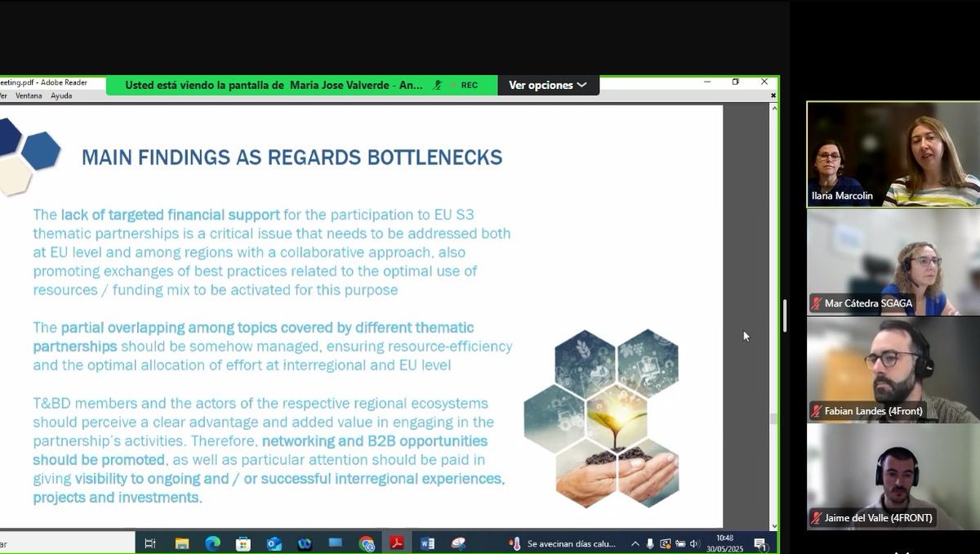This screenshot has height=554, width=980.
Task: Expand hidden system tray icons
Action: pyautogui.click(x=635, y=543)
